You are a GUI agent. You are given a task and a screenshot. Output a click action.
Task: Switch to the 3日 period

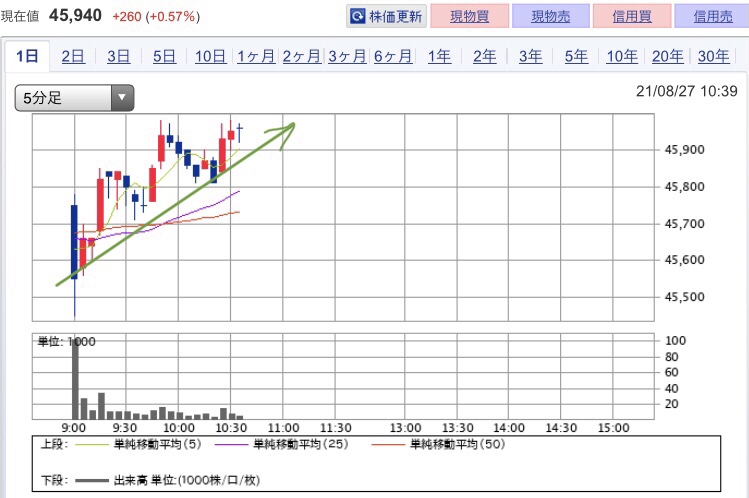[118, 56]
